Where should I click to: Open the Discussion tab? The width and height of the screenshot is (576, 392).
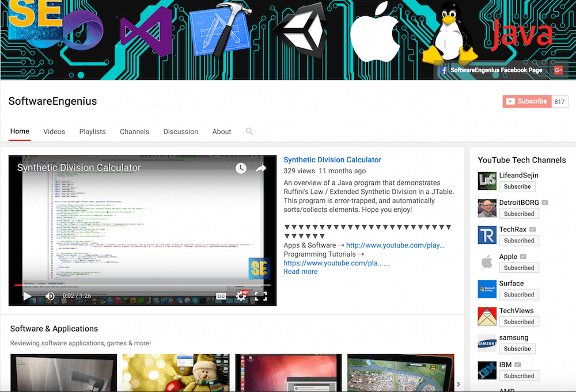181,132
